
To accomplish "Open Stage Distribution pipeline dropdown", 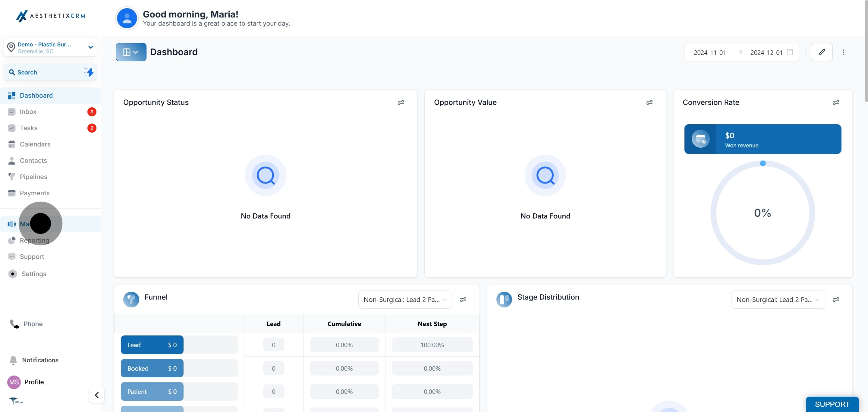I will pyautogui.click(x=778, y=300).
